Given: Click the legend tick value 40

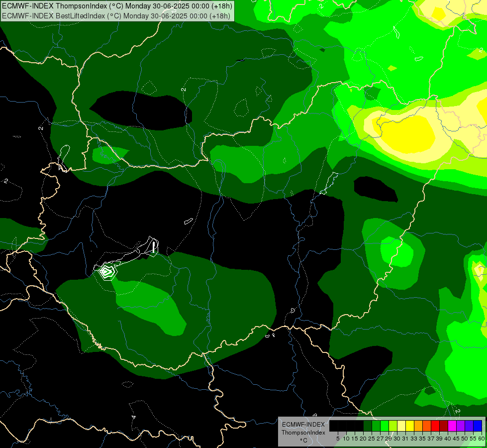Looking at the screenshot, I should tap(448, 439).
